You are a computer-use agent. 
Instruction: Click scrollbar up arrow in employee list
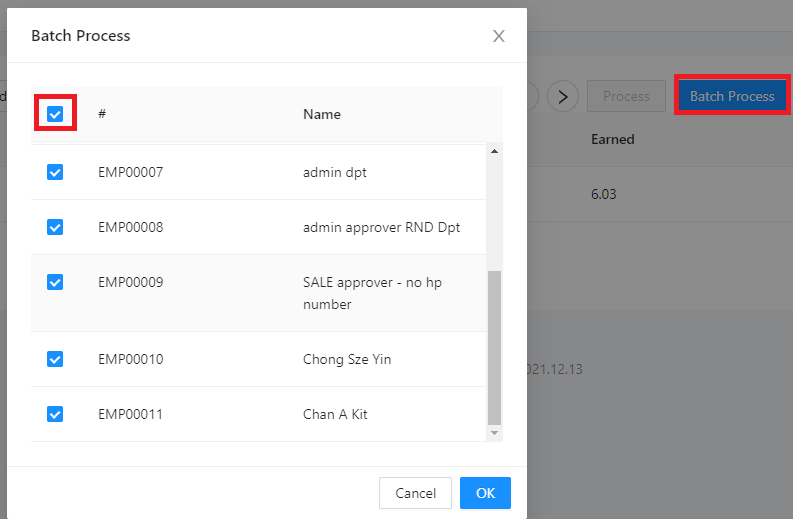[494, 151]
